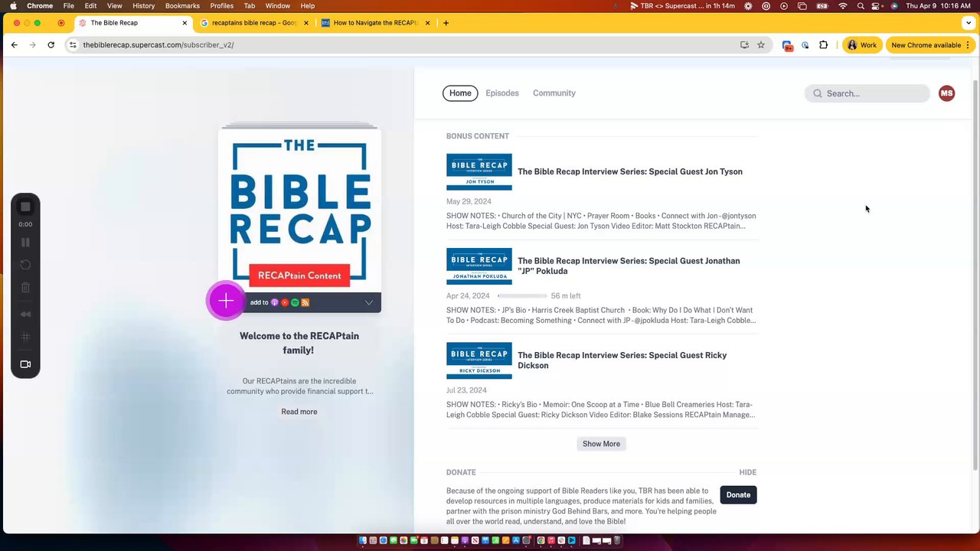The image size is (980, 551).
Task: Click the battery icon in menu bar
Action: tap(822, 5)
